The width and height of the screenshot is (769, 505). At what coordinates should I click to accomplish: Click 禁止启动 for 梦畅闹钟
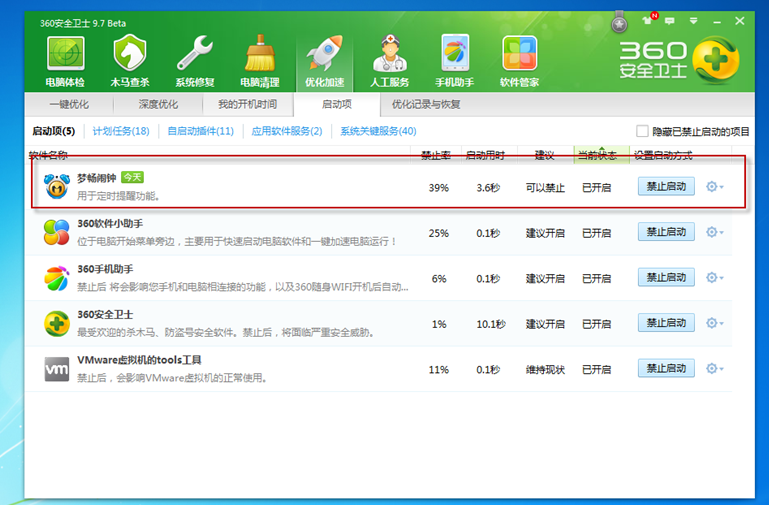tap(666, 186)
